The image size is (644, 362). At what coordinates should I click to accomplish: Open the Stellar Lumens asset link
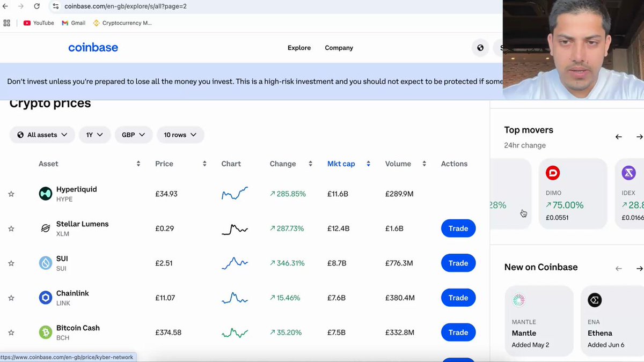point(82,224)
